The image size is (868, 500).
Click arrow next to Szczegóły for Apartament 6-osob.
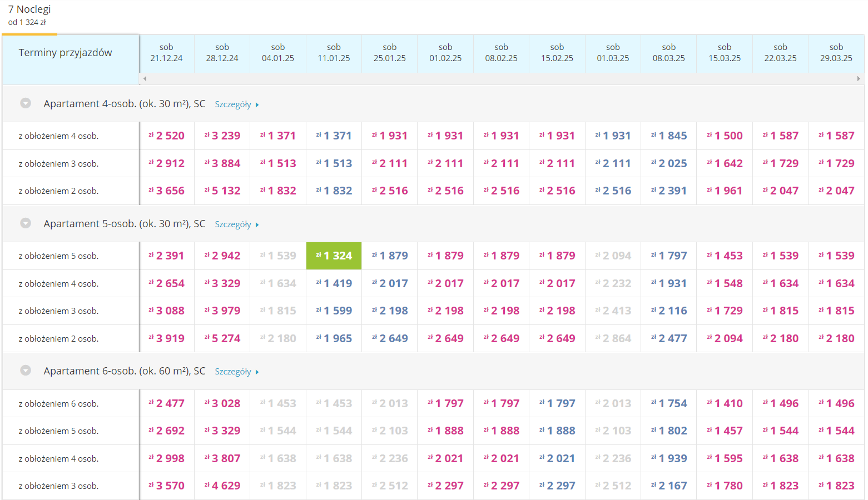coord(257,372)
